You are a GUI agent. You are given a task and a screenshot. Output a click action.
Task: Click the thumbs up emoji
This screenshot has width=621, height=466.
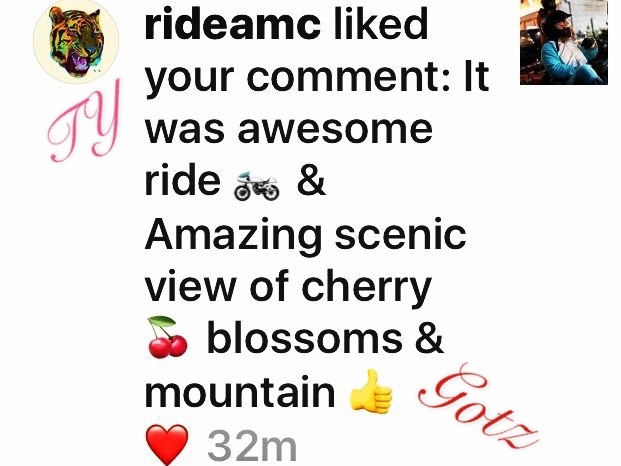(371, 391)
